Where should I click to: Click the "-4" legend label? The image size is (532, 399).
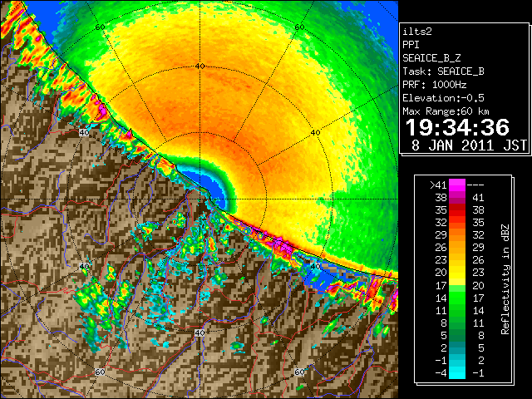(441, 373)
